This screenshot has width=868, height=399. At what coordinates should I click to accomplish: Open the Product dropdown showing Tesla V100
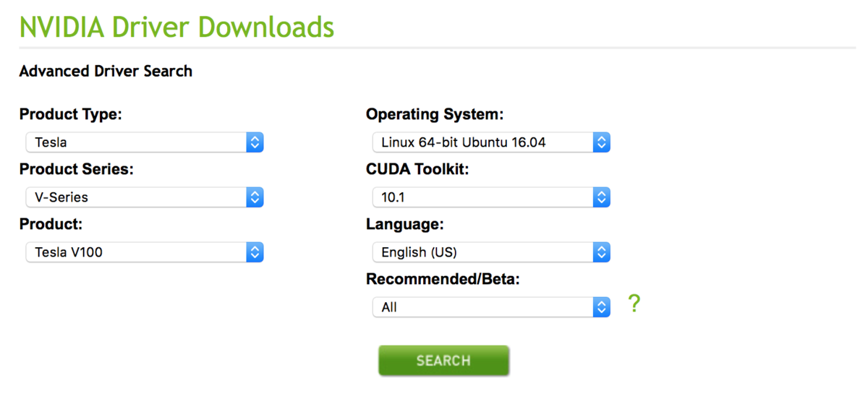(145, 252)
